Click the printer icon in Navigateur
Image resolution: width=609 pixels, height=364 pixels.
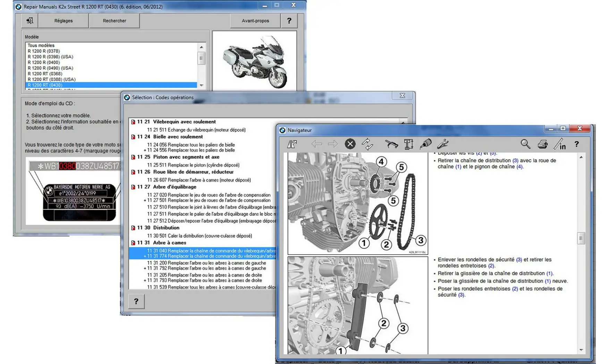click(x=542, y=144)
